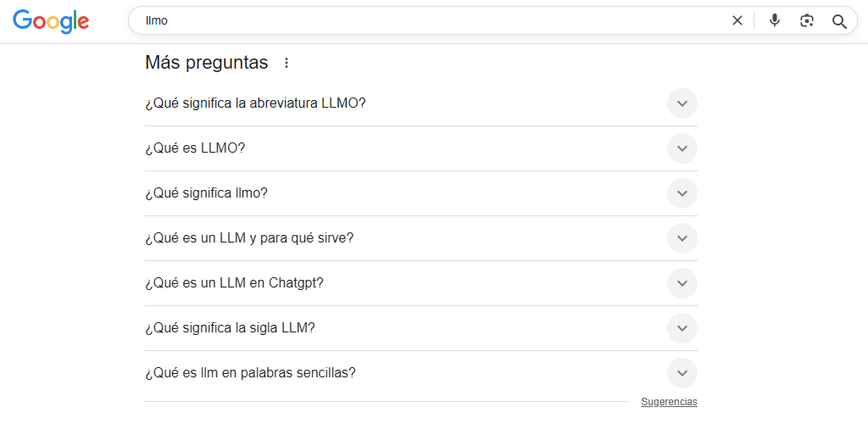Expand chevron for abreviatura LLMO question

tap(682, 103)
